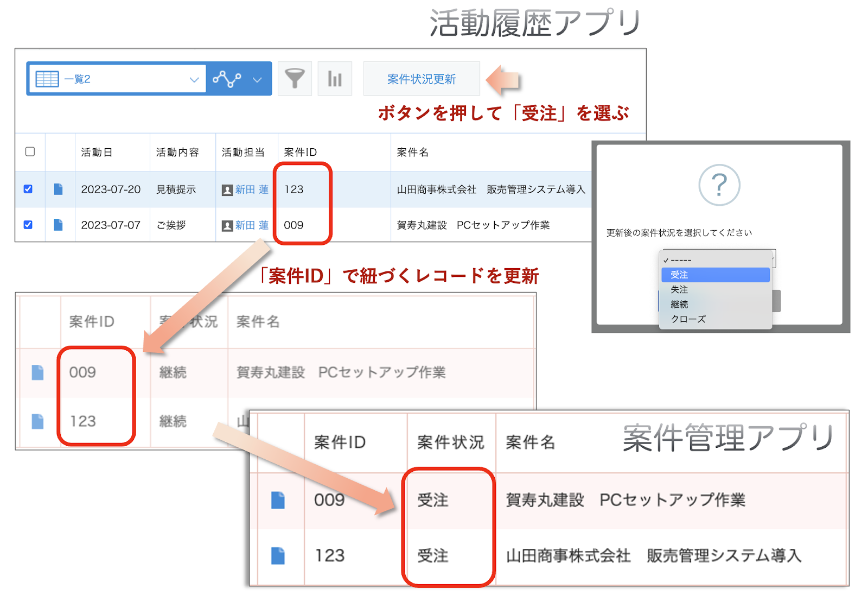Click user avatar icon in ご挨拶 row
This screenshot has width=868, height=608.
click(x=227, y=226)
